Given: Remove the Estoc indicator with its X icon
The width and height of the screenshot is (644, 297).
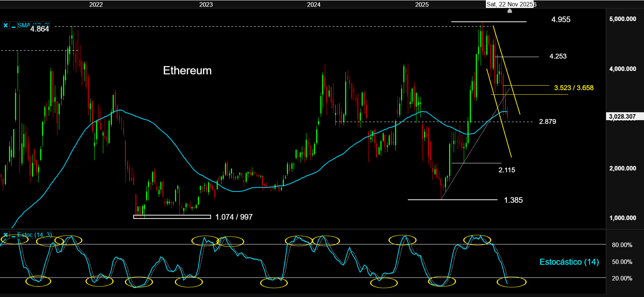Looking at the screenshot, I should [6, 235].
